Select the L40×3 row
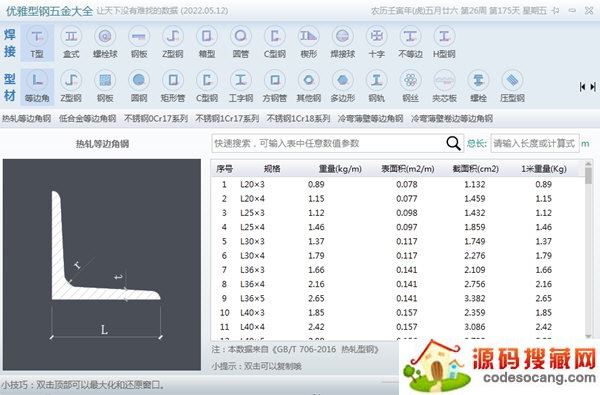 pyautogui.click(x=398, y=313)
